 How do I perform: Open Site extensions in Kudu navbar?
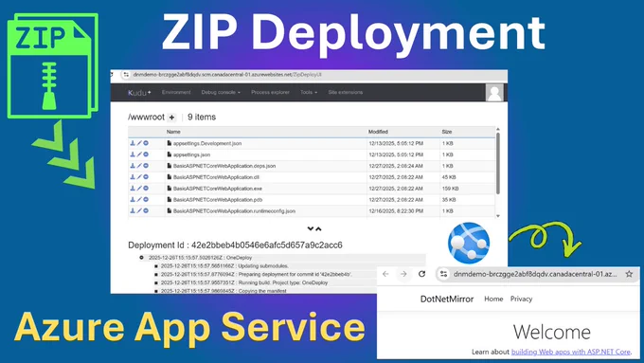(x=346, y=92)
